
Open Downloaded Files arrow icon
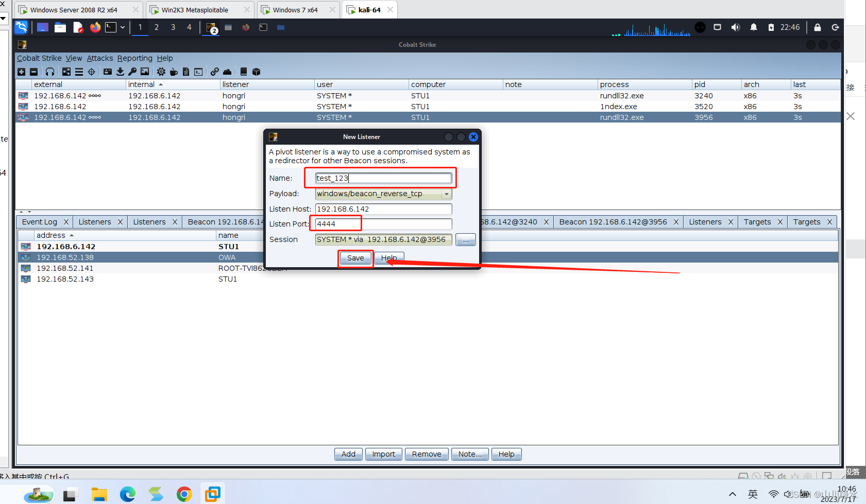[x=120, y=72]
